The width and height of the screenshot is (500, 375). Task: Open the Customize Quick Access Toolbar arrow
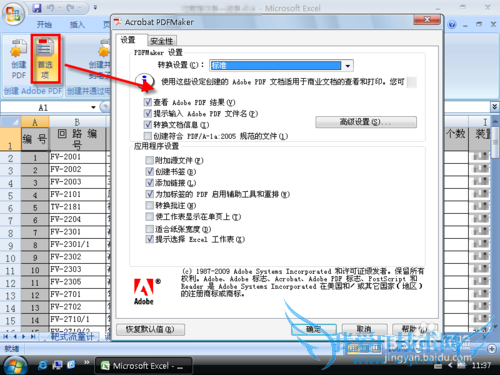pyautogui.click(x=95, y=7)
